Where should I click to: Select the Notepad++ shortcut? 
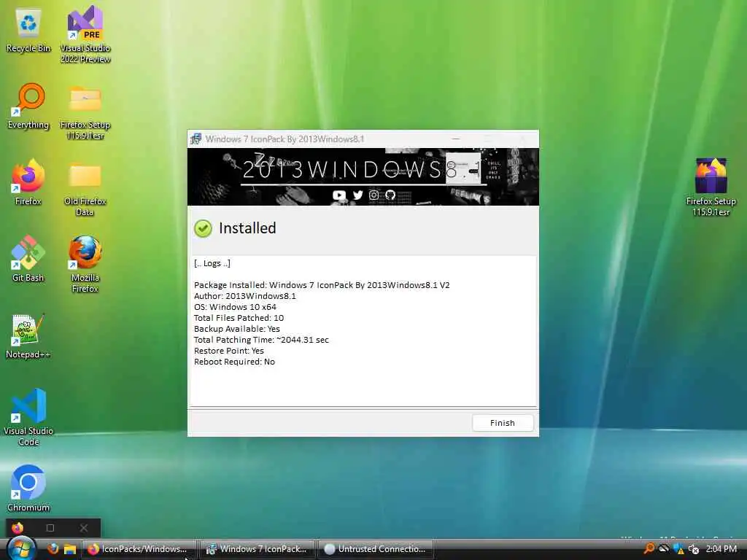click(x=28, y=336)
